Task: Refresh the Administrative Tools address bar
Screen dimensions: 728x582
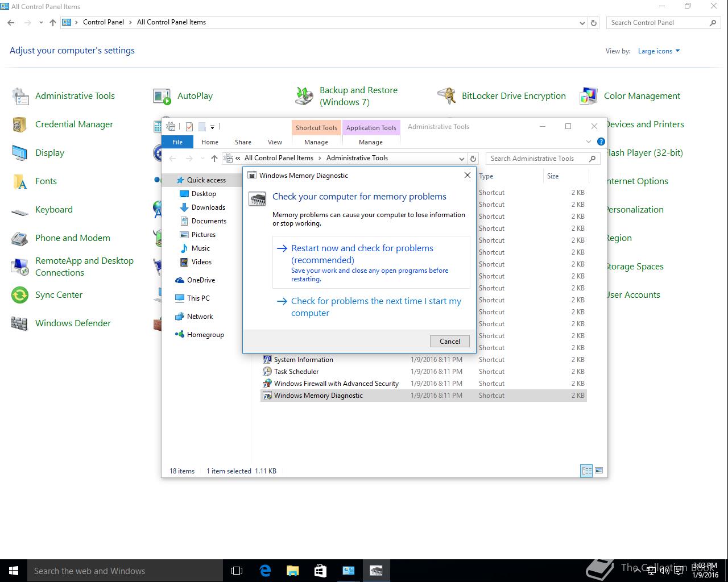Action: tap(473, 159)
